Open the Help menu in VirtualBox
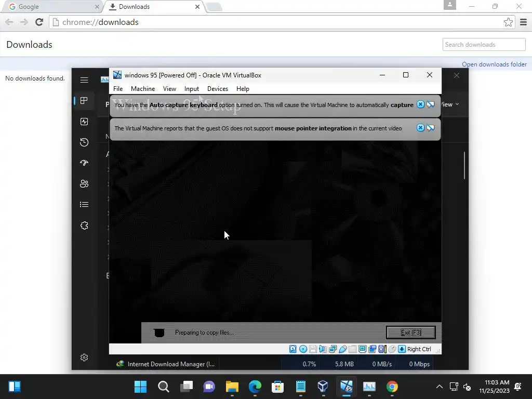Screen dimensions: 532x399 coord(243,88)
